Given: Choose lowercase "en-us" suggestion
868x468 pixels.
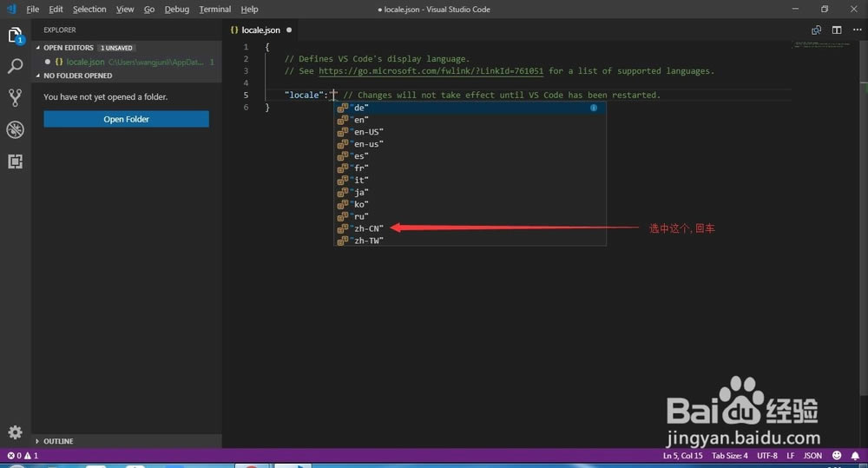Looking at the screenshot, I should point(470,144).
